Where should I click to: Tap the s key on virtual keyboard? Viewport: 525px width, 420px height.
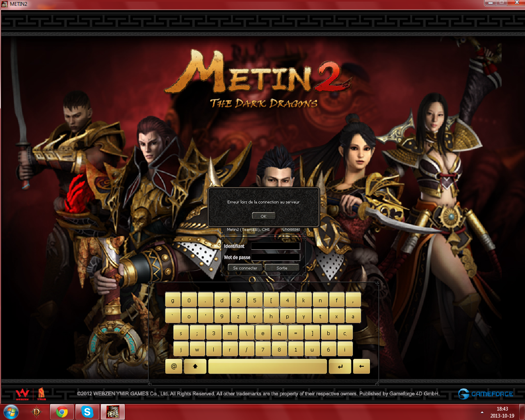tap(181, 333)
